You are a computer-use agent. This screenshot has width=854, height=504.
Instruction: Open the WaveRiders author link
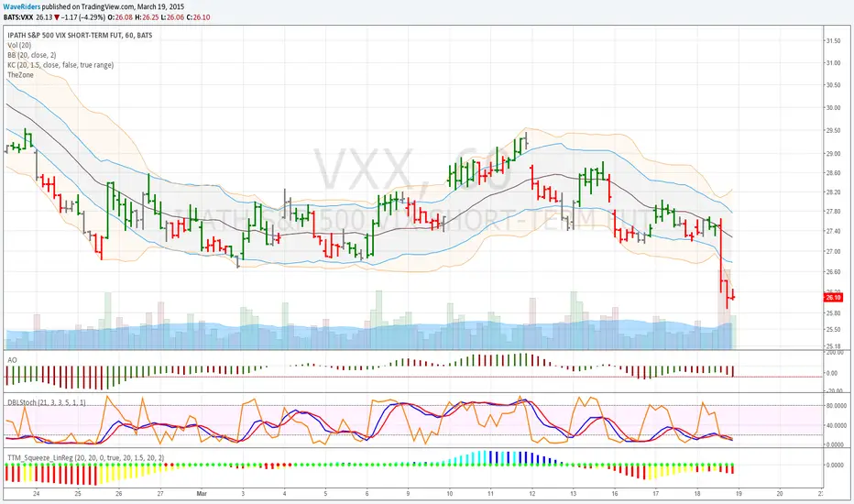pos(22,6)
